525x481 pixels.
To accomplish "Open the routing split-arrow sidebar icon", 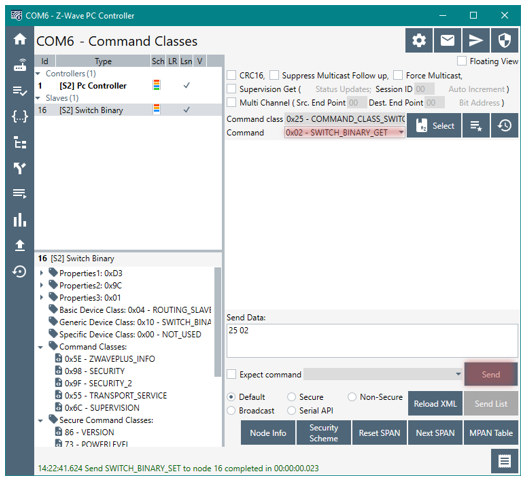I will (x=20, y=168).
